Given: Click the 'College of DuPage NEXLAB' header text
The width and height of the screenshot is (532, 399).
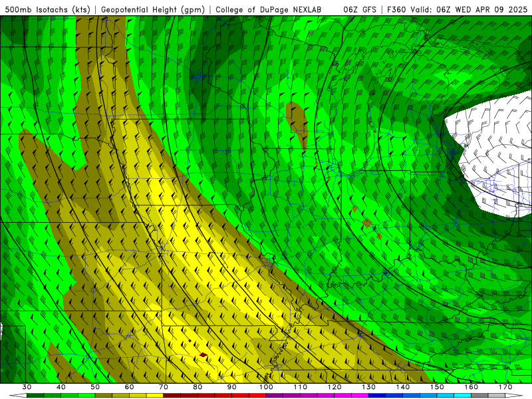Looking at the screenshot, I should (x=268, y=10).
